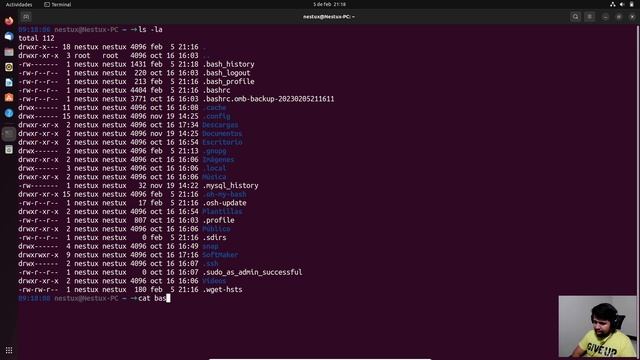Click the .sudo_as_admin_successful filename

tap(253, 272)
